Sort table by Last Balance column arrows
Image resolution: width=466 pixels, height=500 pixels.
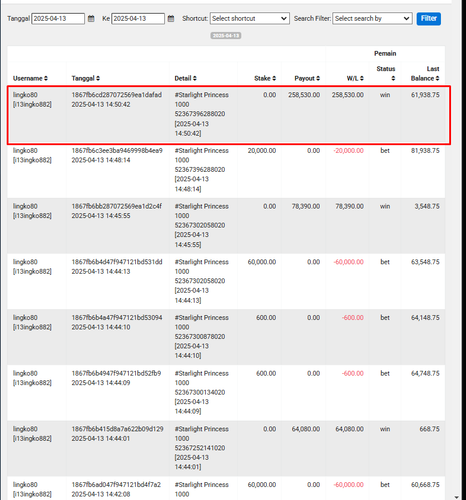[437, 78]
